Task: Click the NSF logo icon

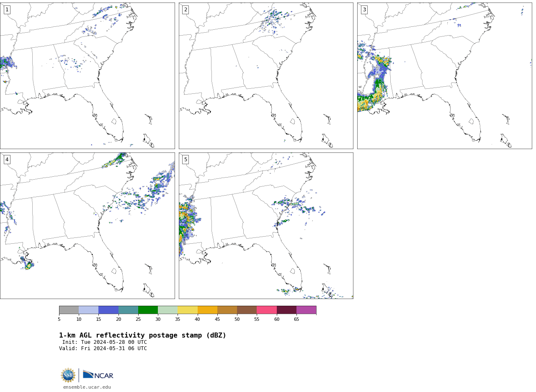Action: [68, 375]
